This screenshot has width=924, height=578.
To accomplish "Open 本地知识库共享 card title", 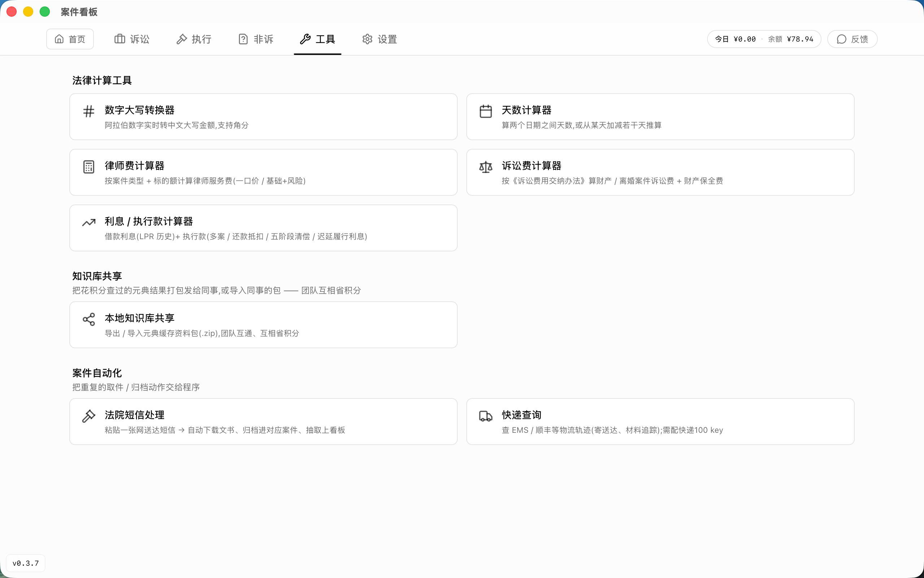I will [140, 318].
